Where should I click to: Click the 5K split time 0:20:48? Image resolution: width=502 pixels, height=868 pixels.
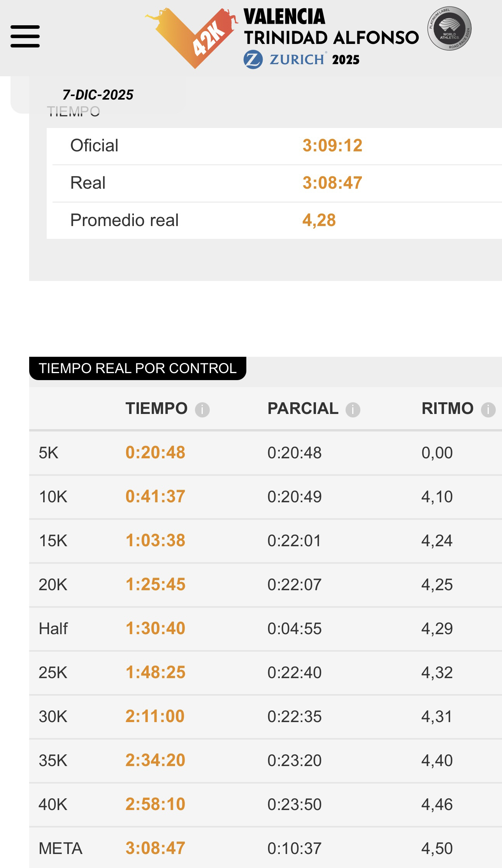pyautogui.click(x=155, y=453)
